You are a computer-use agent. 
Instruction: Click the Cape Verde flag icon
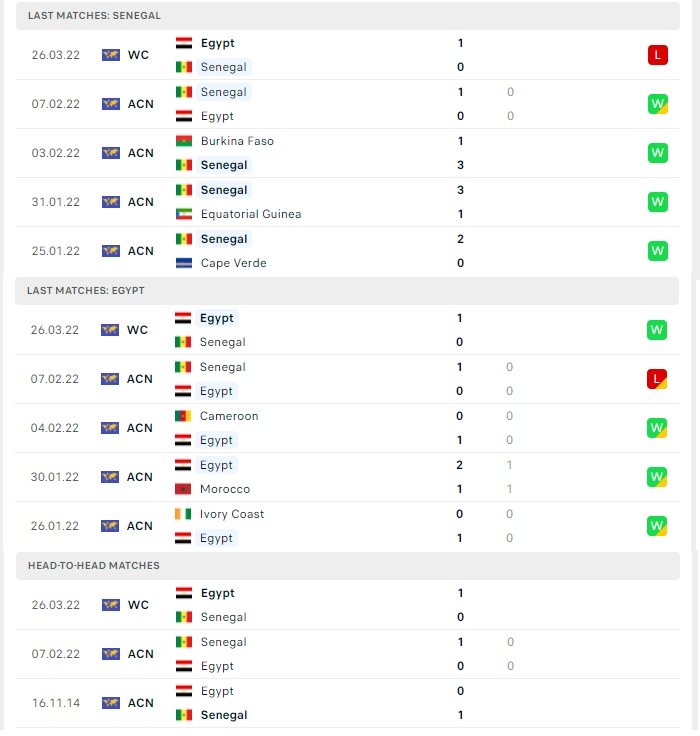click(184, 263)
